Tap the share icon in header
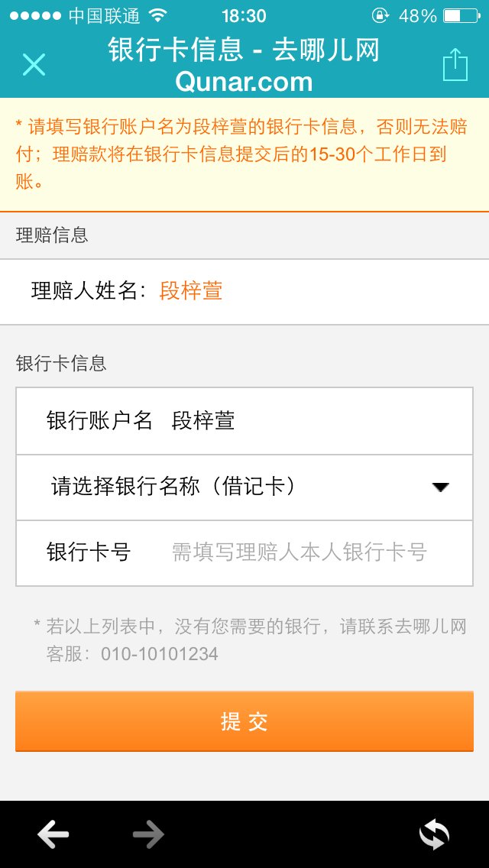This screenshot has width=489, height=868. [455, 65]
